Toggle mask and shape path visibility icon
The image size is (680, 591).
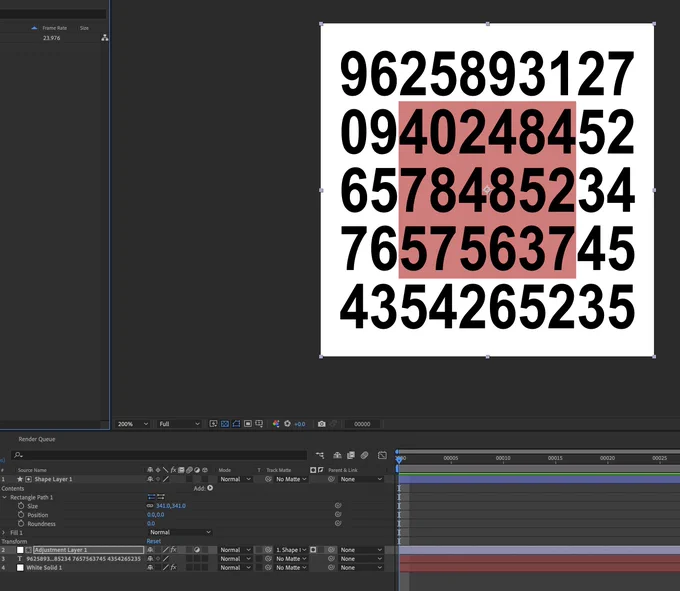pyautogui.click(x=236, y=424)
